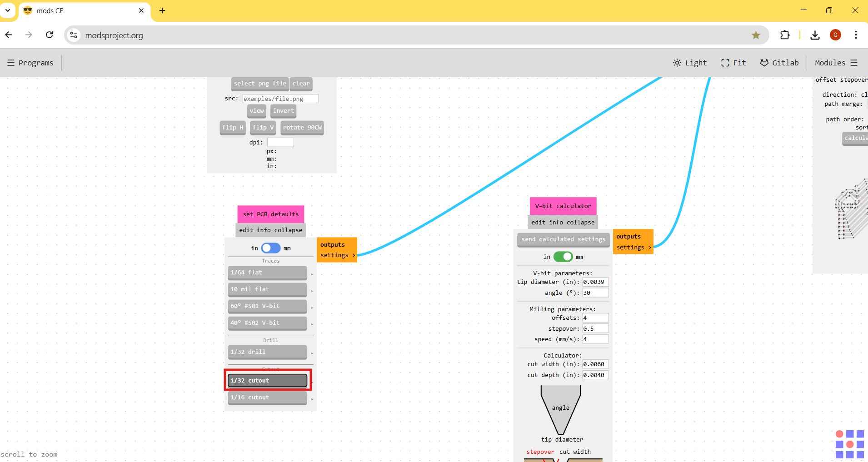Screen dimensions: 868x462
Task: Click the cut depth value field
Action: [595, 375]
